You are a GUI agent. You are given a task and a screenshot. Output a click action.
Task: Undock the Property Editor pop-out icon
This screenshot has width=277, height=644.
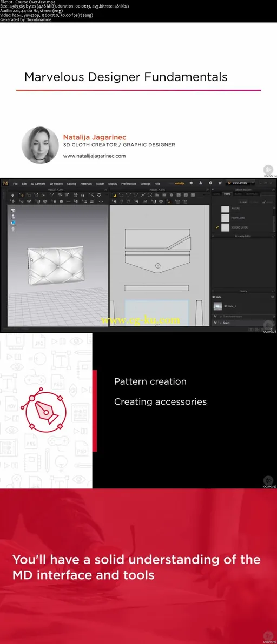pos(273,237)
